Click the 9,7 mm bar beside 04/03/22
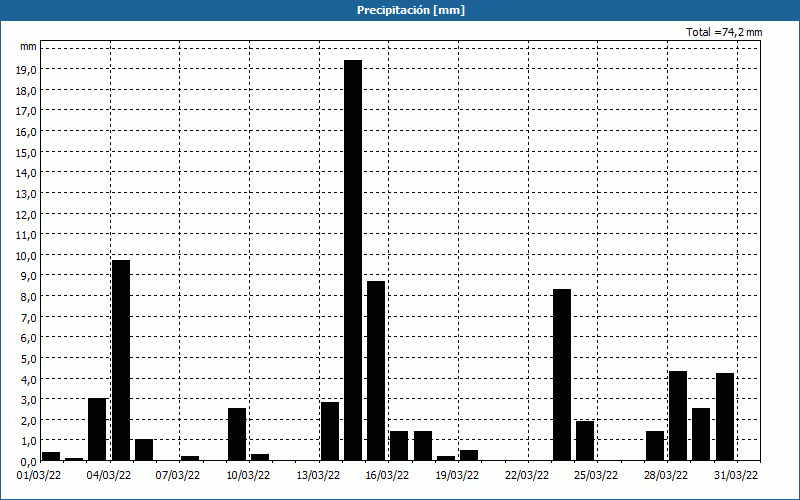The width and height of the screenshot is (800, 500). (121, 360)
